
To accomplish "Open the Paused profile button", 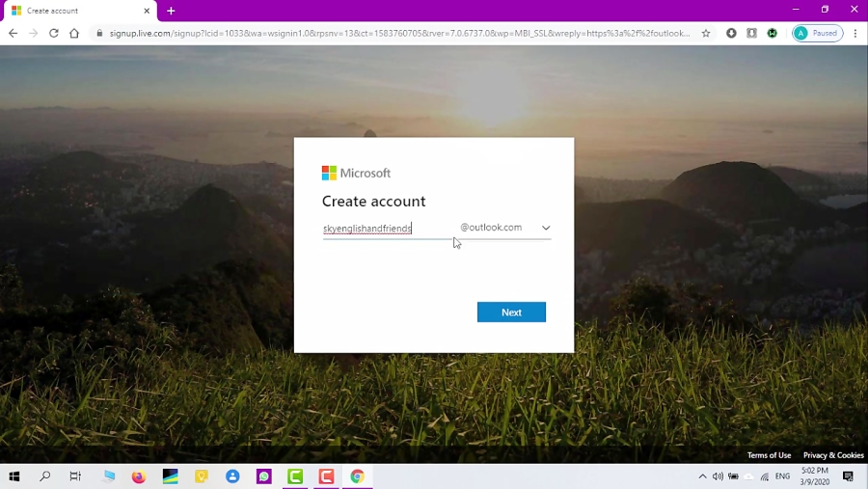I will click(818, 33).
